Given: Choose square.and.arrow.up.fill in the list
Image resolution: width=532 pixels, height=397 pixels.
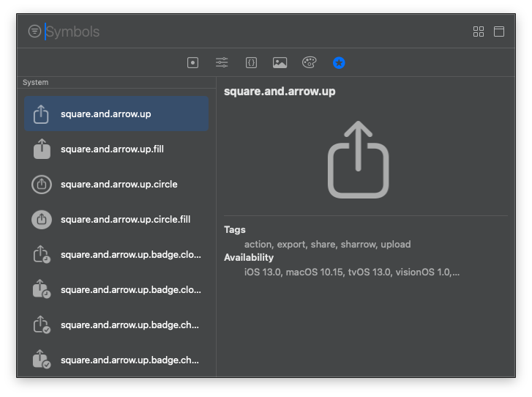Looking at the screenshot, I should pos(116,149).
